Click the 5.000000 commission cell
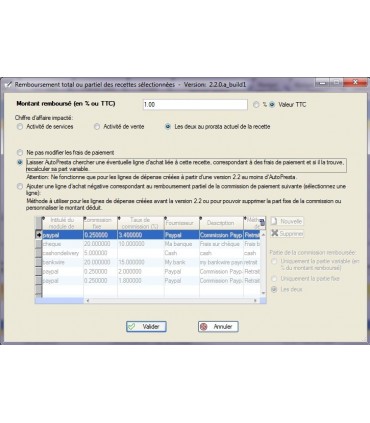The height and width of the screenshot is (423, 370). [100, 253]
